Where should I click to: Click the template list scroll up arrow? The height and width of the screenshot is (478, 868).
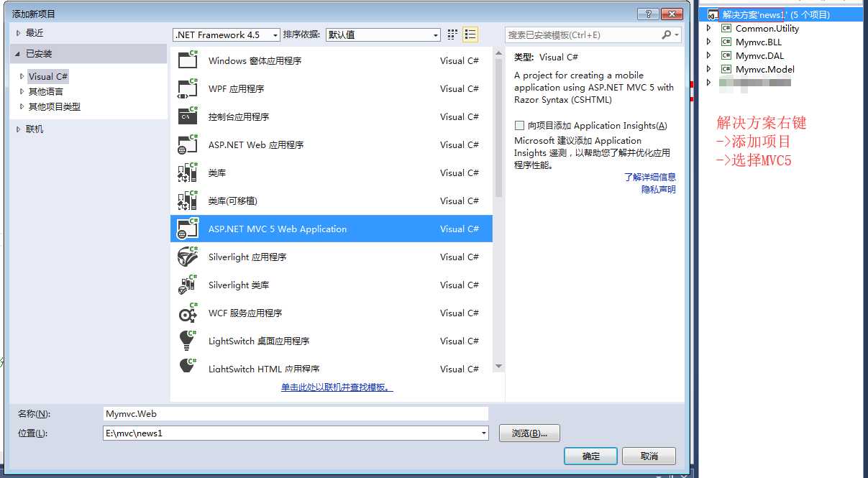tap(499, 55)
